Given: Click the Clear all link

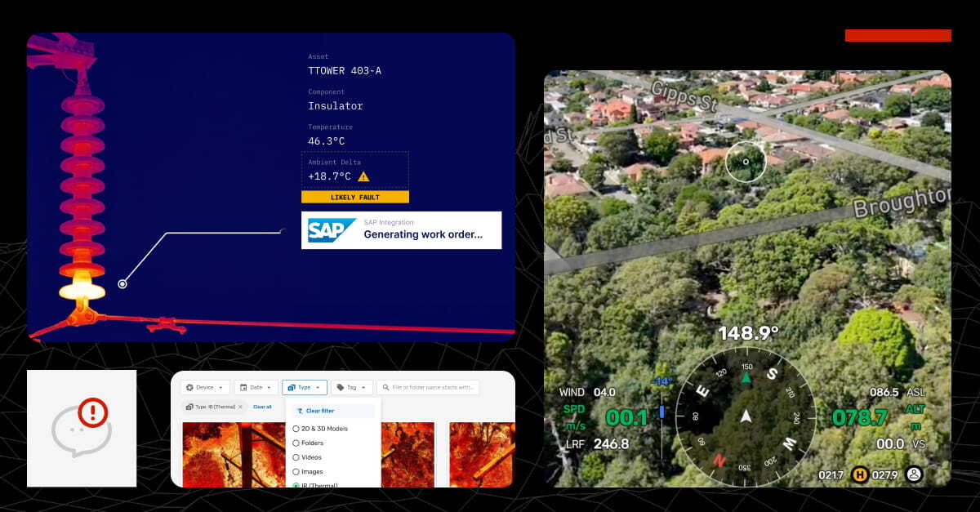Looking at the screenshot, I should pos(262,407).
